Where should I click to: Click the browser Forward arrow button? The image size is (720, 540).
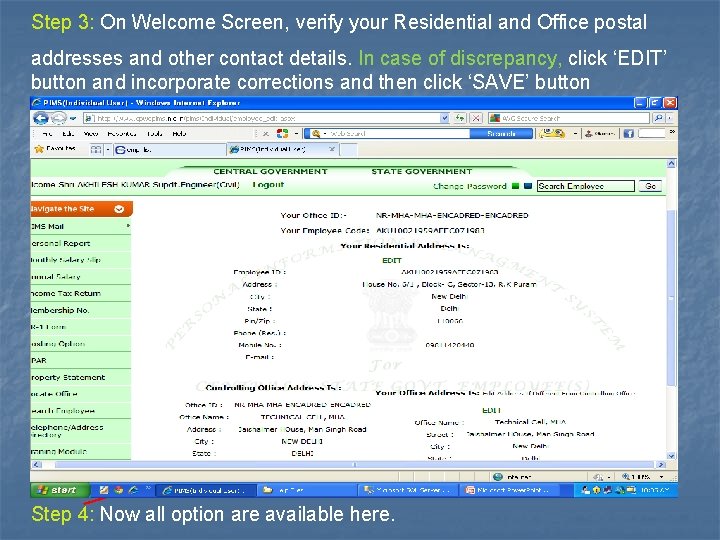[58, 118]
